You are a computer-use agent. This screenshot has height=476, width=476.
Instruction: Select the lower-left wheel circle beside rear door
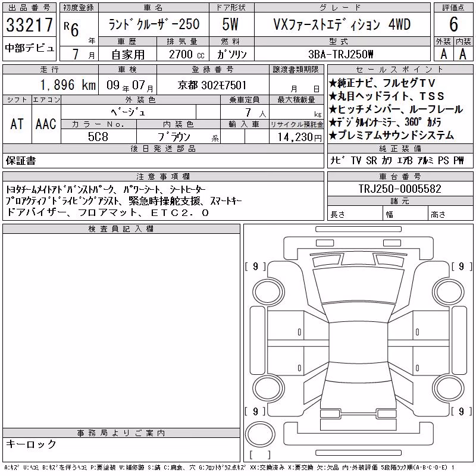268,389
